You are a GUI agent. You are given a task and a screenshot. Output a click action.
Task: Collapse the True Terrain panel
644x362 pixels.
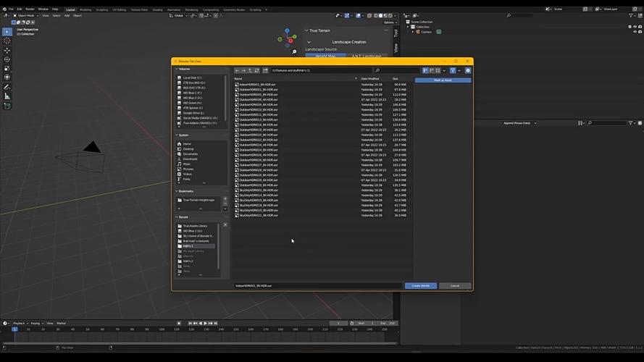pos(306,31)
